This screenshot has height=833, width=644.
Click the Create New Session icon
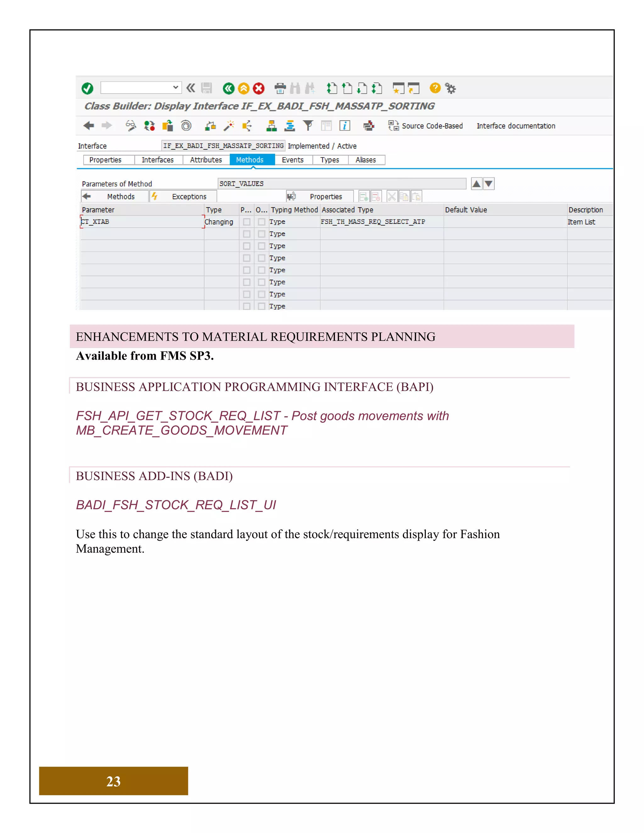(x=398, y=89)
